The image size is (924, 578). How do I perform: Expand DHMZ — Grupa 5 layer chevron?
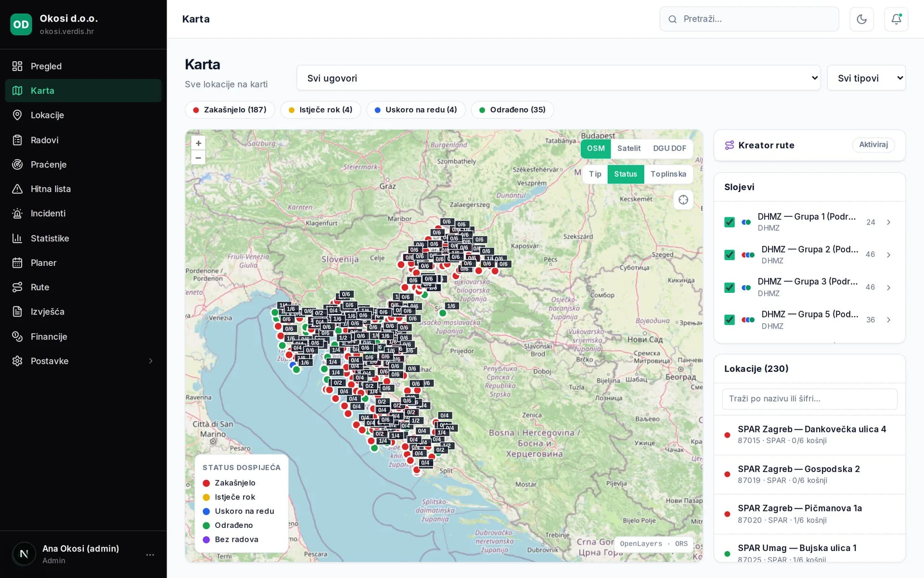[x=889, y=320]
